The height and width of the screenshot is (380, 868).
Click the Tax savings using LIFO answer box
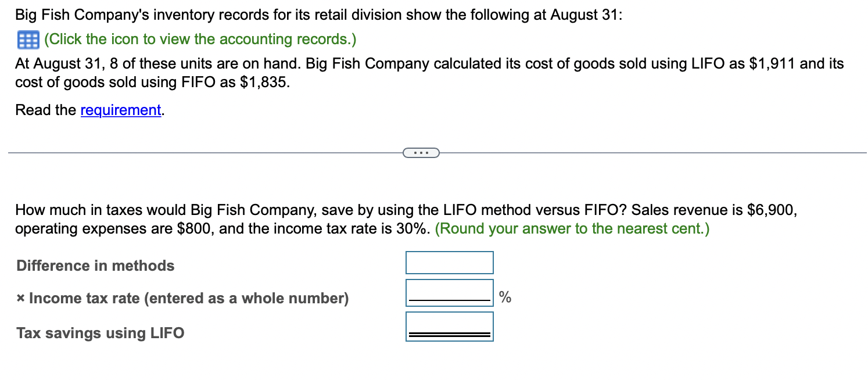point(449,326)
